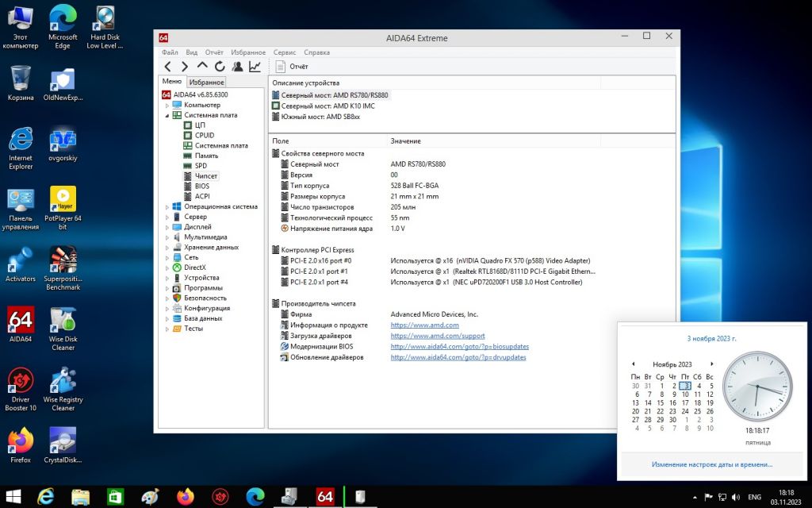812x508 pixels.
Task: Open the Сервис menu
Action: pyautogui.click(x=285, y=52)
